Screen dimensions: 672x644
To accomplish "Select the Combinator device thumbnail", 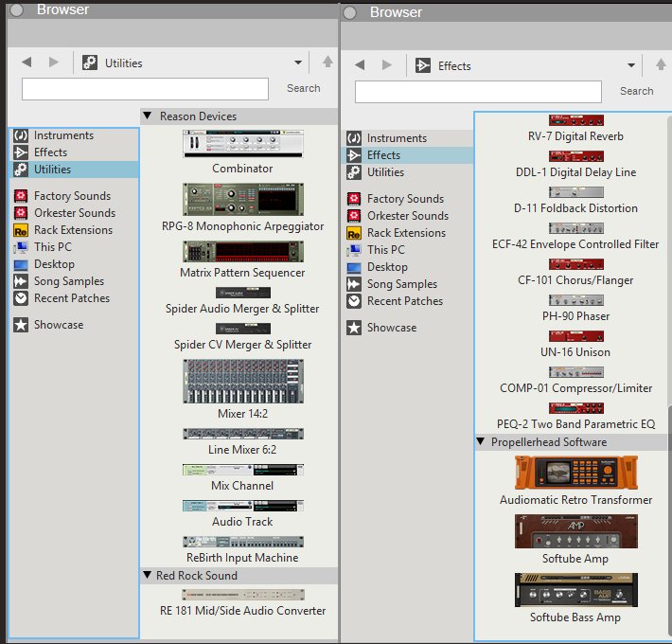I will pyautogui.click(x=242, y=144).
